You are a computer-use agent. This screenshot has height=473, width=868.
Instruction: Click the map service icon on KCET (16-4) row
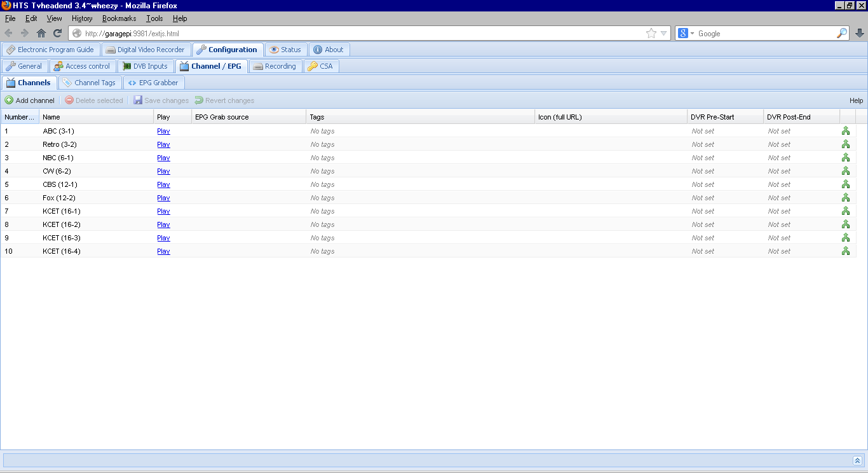pyautogui.click(x=845, y=250)
